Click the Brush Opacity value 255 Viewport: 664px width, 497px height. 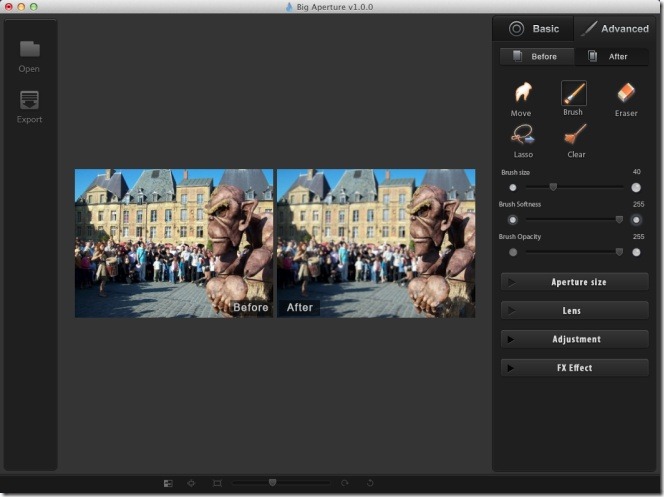(x=639, y=237)
